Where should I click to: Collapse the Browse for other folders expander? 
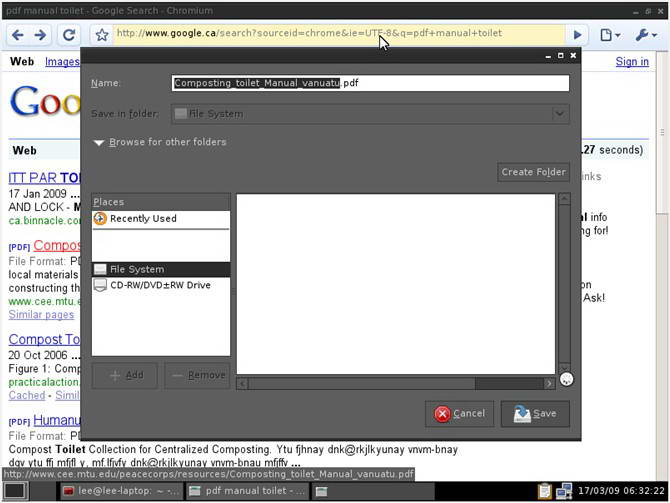click(x=99, y=142)
